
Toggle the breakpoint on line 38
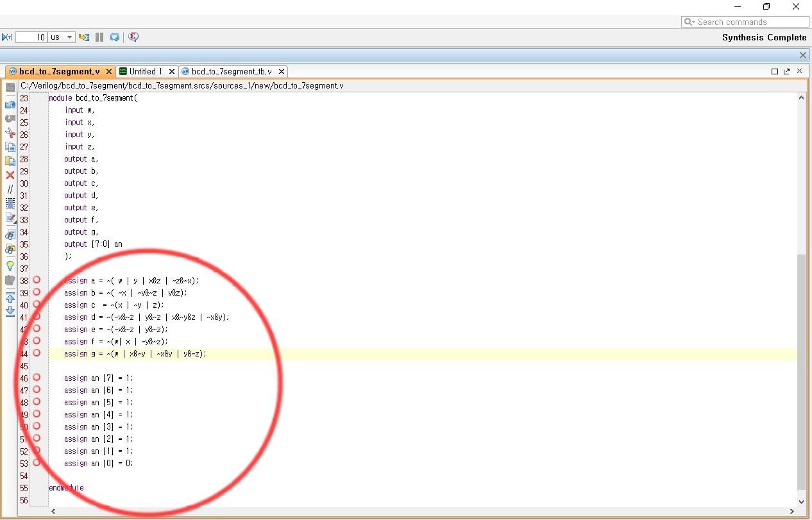(37, 280)
